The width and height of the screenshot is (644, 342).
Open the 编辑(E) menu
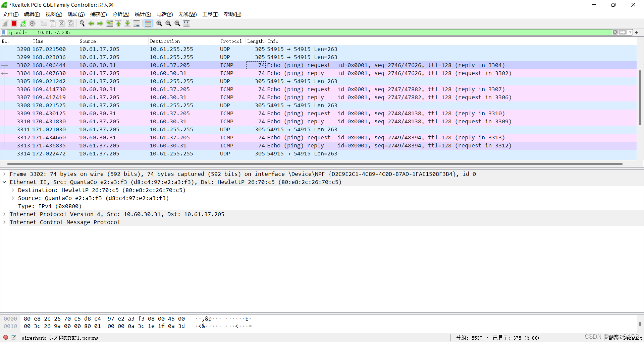32,14
